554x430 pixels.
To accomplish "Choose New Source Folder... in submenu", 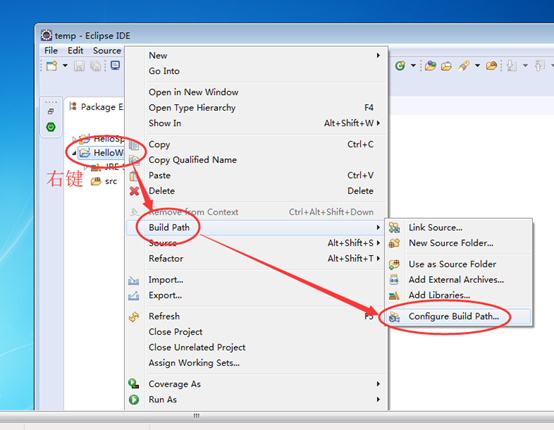I will click(459, 243).
